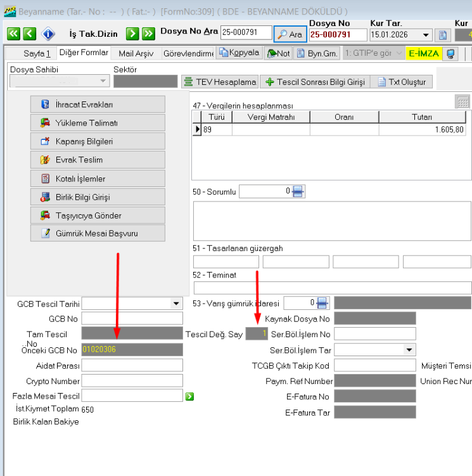
Task: Switch to the Mail Arşiv tab
Action: [136, 53]
